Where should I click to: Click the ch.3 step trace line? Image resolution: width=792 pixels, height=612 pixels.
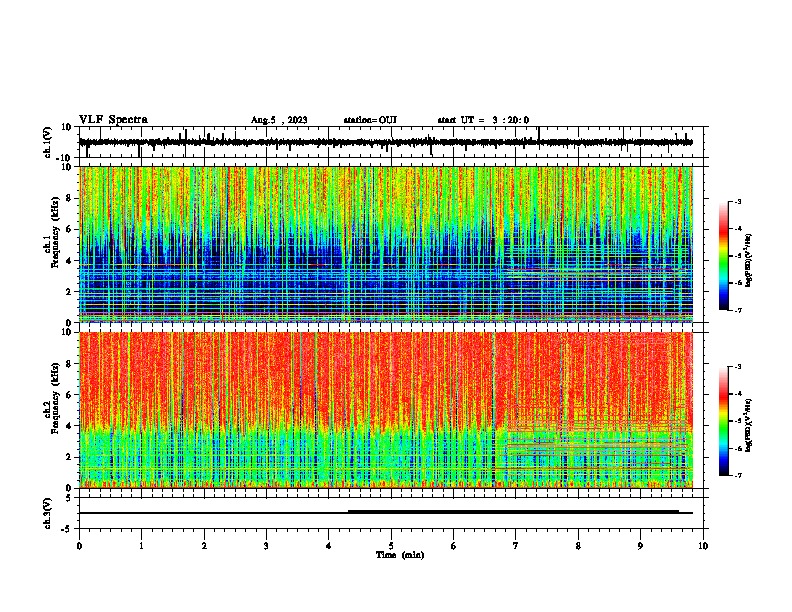(x=385, y=513)
